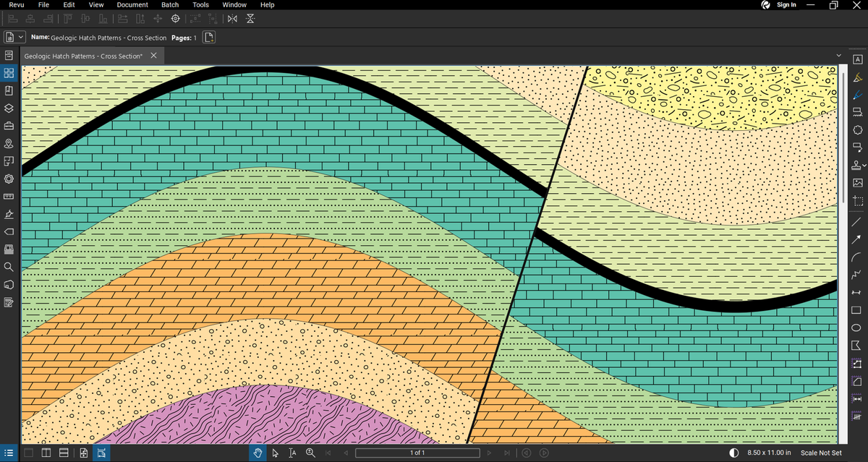Select the Arrow tool
Image resolution: width=868 pixels, height=462 pixels.
click(857, 239)
